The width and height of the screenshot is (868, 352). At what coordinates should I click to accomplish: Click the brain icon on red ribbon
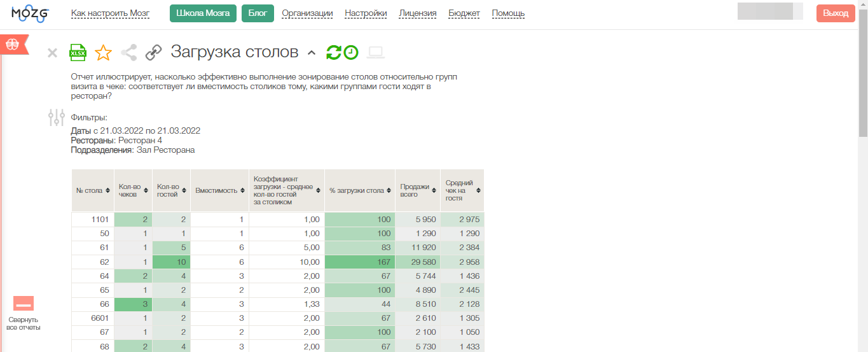coord(13,45)
